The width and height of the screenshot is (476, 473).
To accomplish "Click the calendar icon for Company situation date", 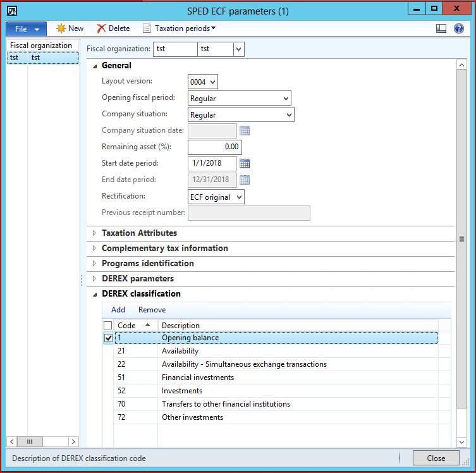I will click(245, 131).
